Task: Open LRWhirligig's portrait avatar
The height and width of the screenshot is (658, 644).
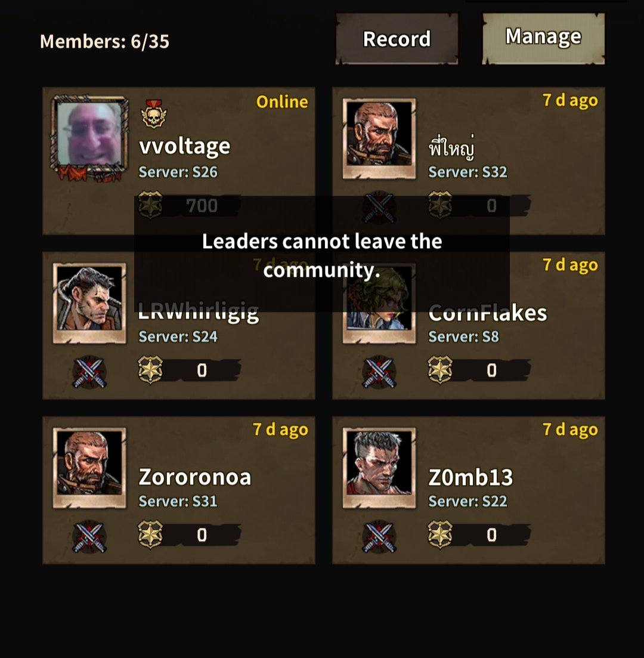Action: tap(89, 304)
